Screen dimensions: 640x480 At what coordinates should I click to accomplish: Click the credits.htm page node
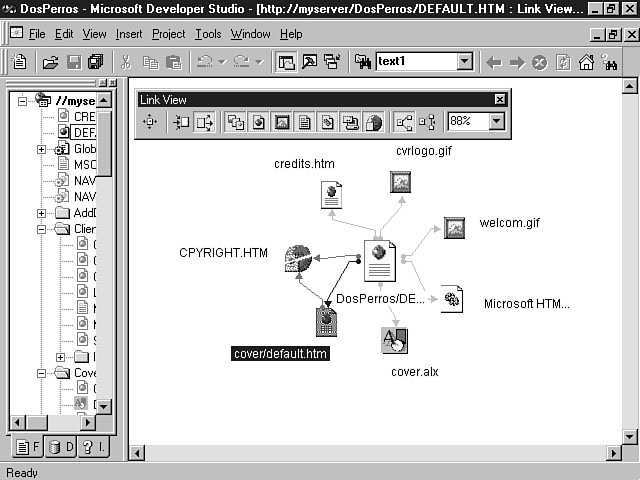click(331, 195)
